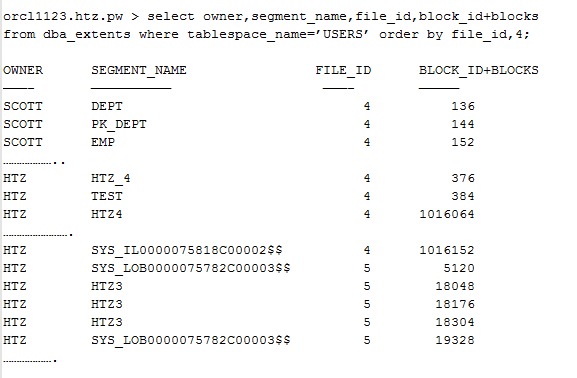Click the HTZ4 segment entry
This screenshot has width=577, height=378.
point(107,214)
